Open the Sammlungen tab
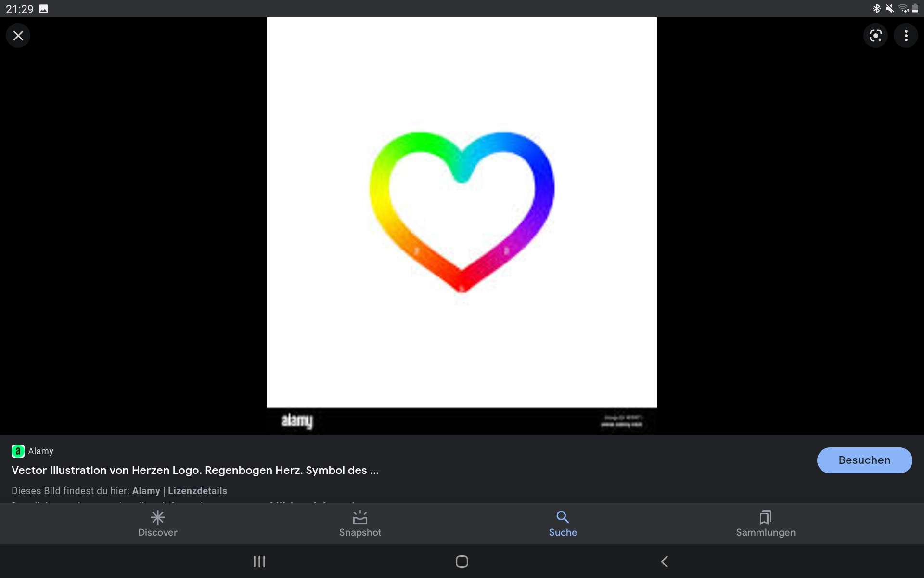Viewport: 924px width, 578px height. (765, 532)
